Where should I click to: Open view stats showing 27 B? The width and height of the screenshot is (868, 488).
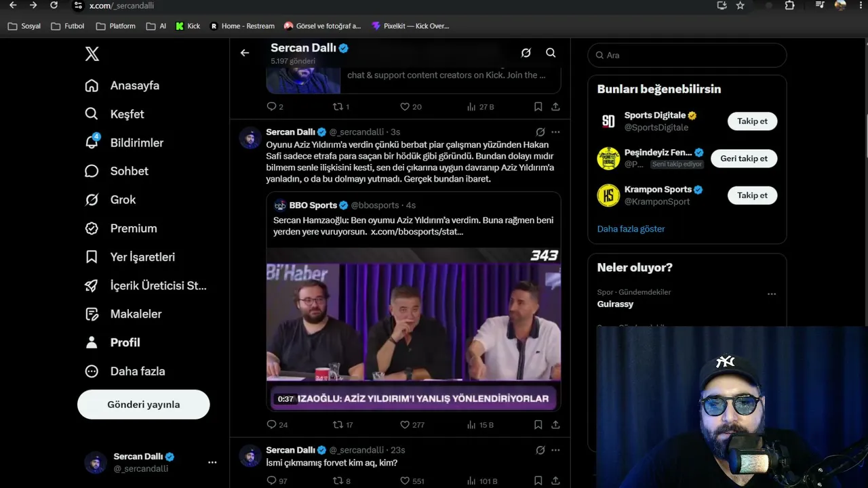480,106
